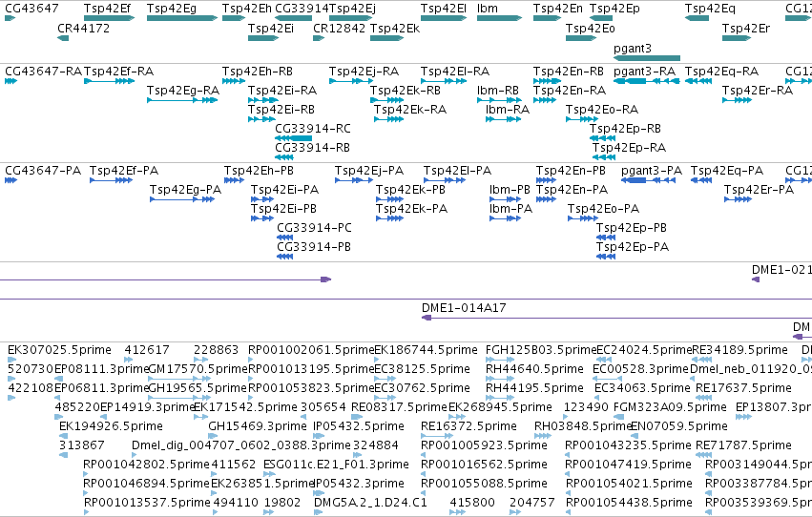
Task: Click the Tsp42Er gene label
Action: 746,28
